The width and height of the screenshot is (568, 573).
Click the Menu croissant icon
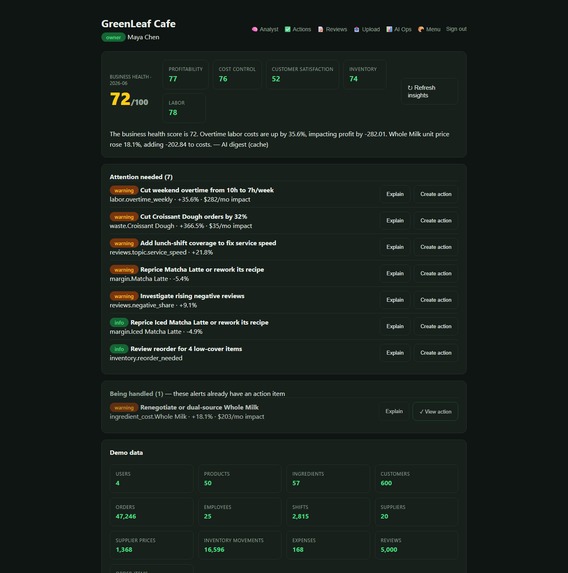(x=421, y=29)
